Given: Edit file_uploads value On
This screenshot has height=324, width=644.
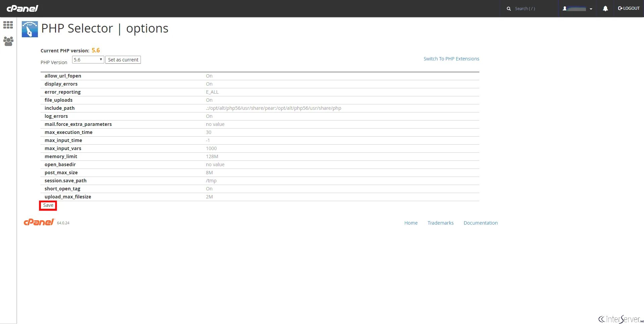Looking at the screenshot, I should tap(209, 100).
